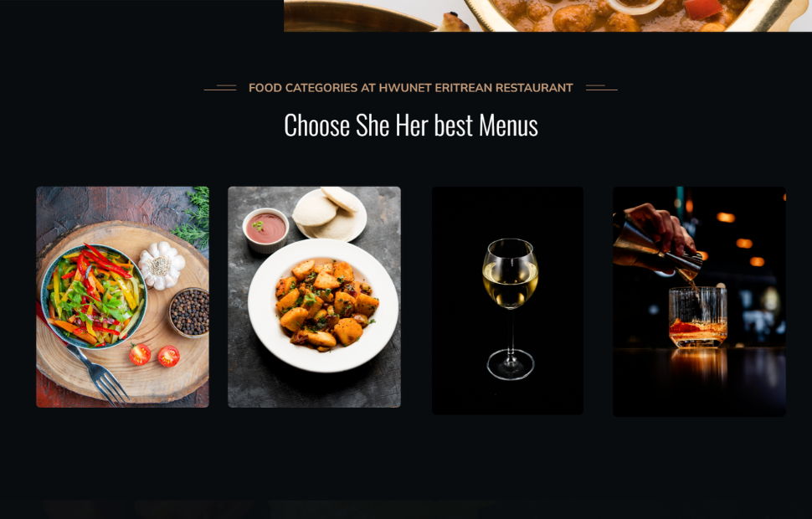Click the 'Food Categories at Hwunet Eritrean Restaurant' subtitle
The width and height of the screenshot is (812, 519).
411,88
